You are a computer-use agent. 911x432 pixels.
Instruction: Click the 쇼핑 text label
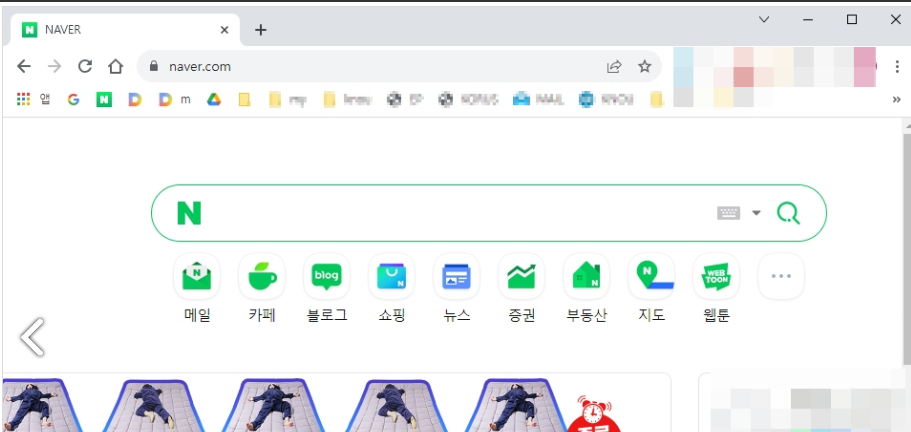(x=392, y=315)
